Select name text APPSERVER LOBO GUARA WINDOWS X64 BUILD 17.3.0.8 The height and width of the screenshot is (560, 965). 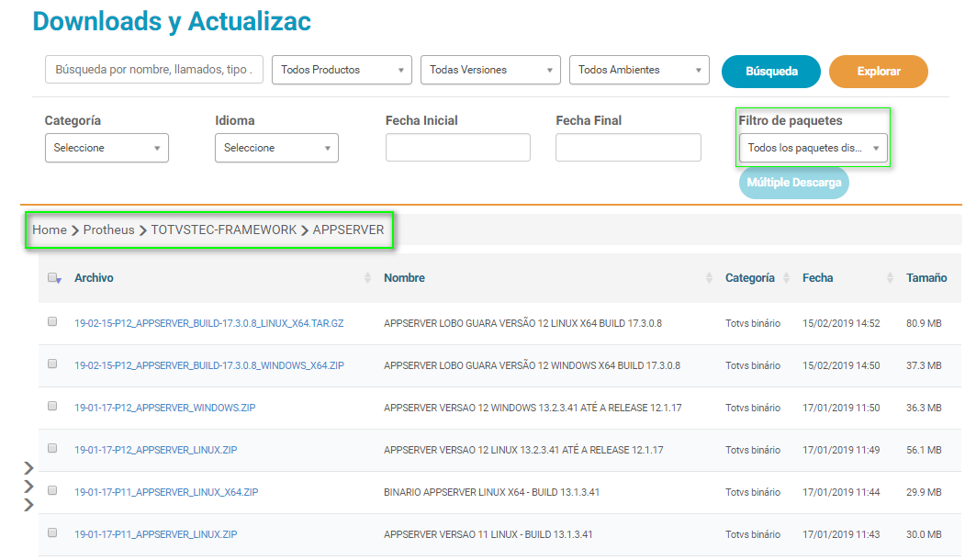(532, 365)
